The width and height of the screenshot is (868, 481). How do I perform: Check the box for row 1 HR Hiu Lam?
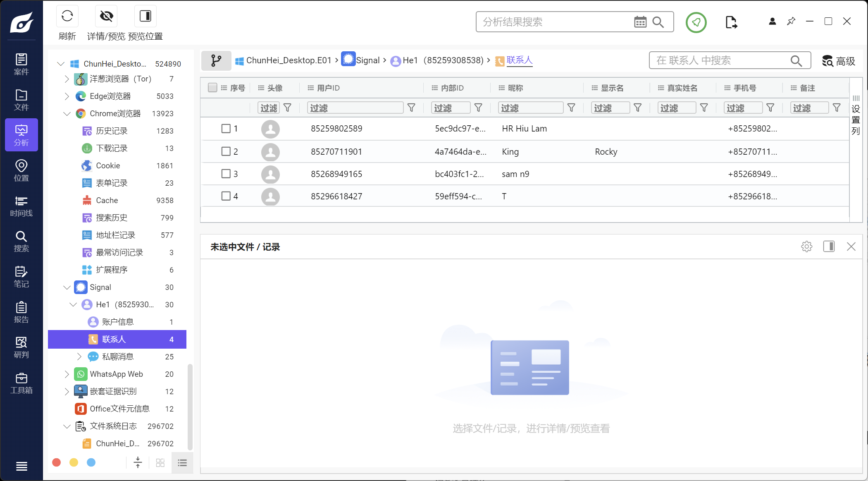pos(226,129)
